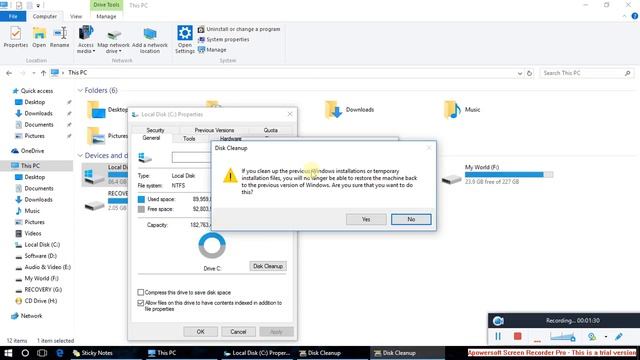Click Add a network location icon
The image size is (640, 360).
click(150, 40)
